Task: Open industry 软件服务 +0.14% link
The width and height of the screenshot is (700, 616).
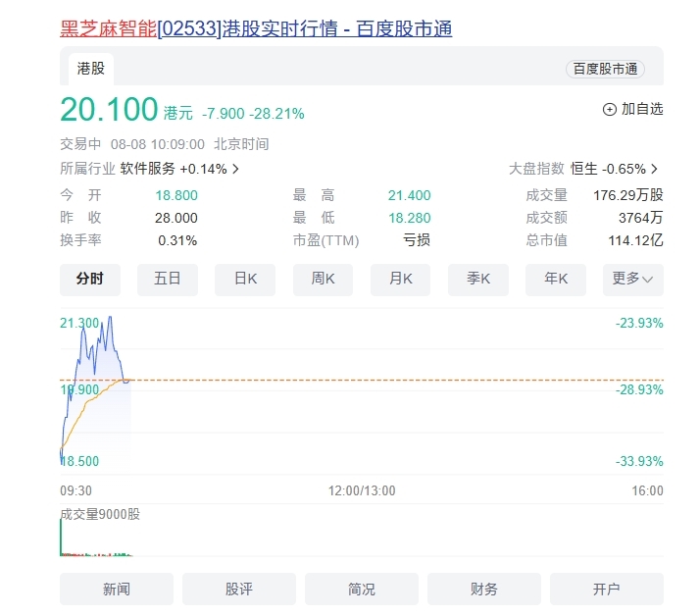Action: coord(174,169)
